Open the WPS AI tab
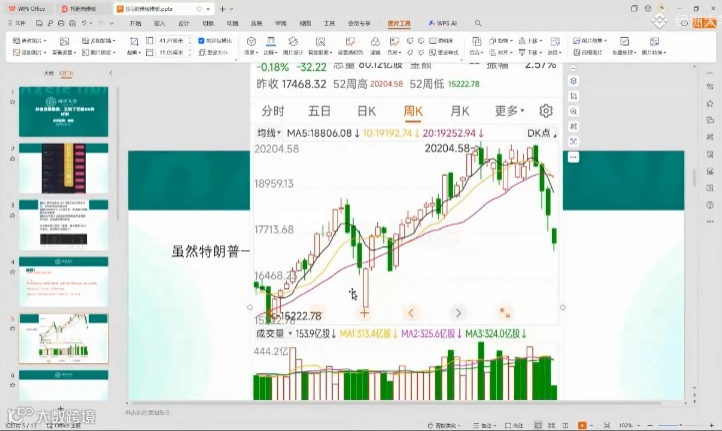722x431 pixels. tap(443, 23)
